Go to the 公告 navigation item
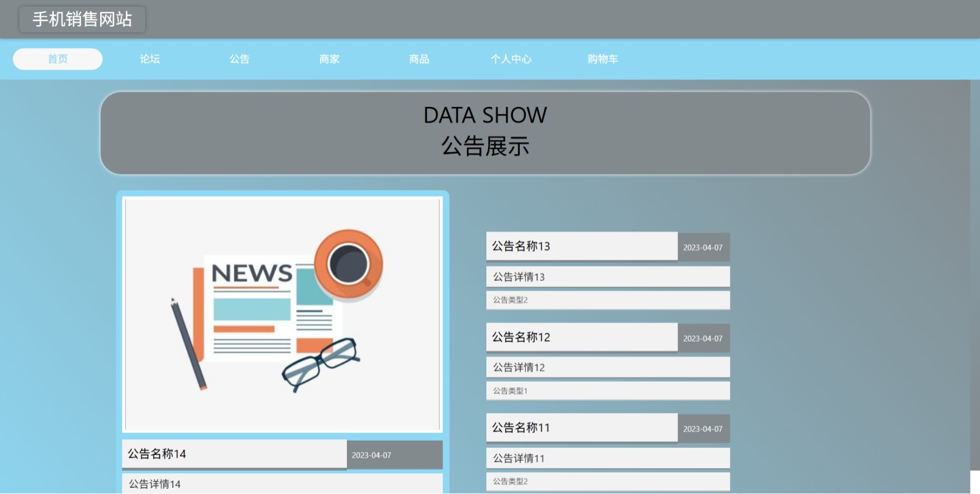The height and width of the screenshot is (494, 980). click(240, 59)
